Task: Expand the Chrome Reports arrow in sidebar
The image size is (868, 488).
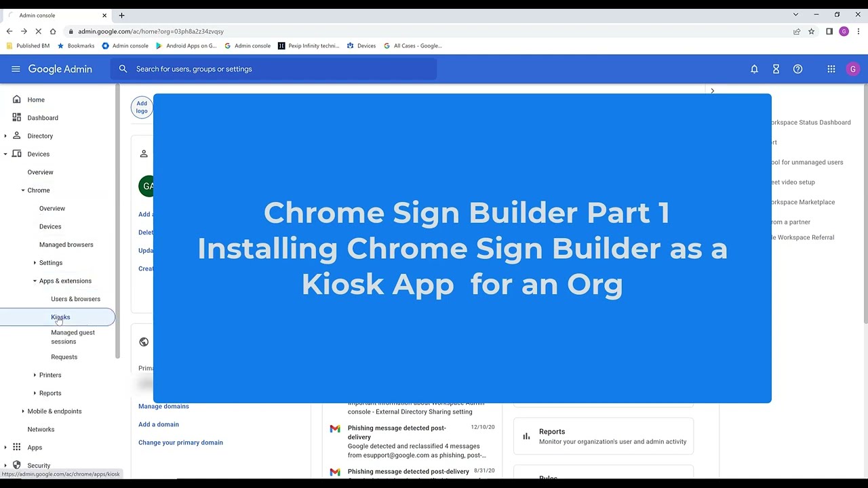Action: click(35, 393)
